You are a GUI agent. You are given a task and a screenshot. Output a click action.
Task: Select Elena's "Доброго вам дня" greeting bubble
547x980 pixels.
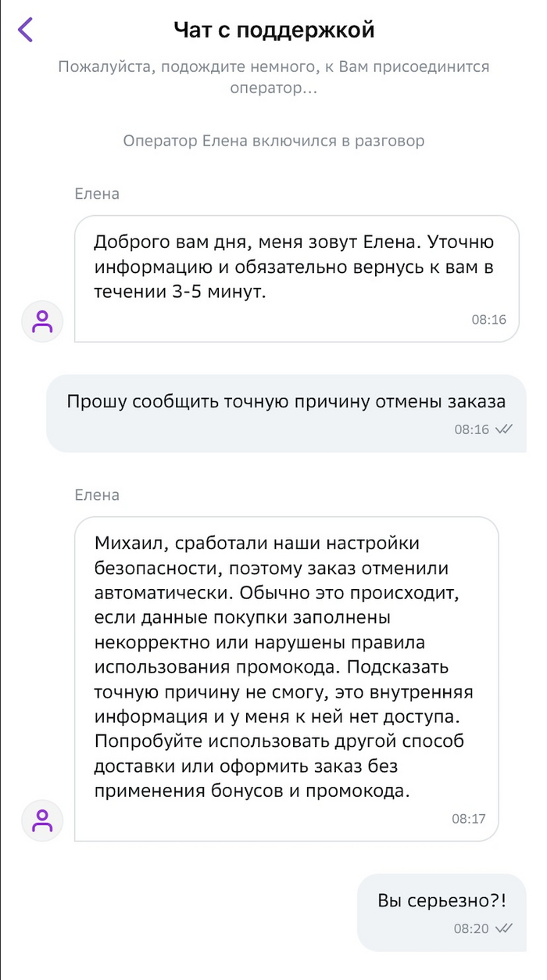[295, 278]
